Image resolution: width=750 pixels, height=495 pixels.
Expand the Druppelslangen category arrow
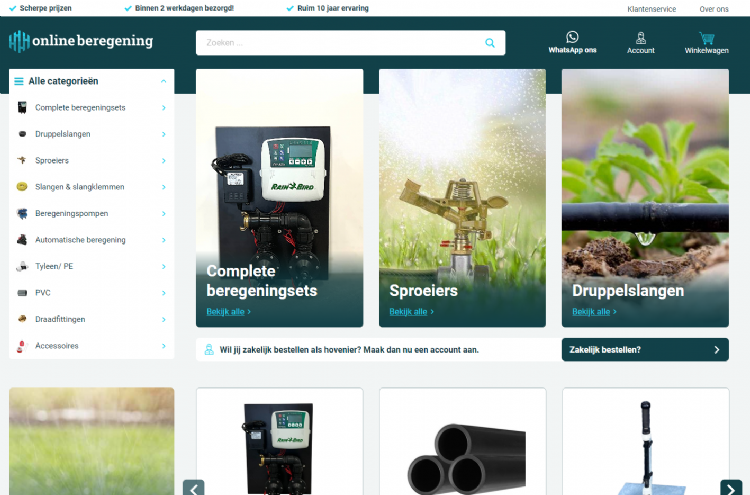click(163, 134)
